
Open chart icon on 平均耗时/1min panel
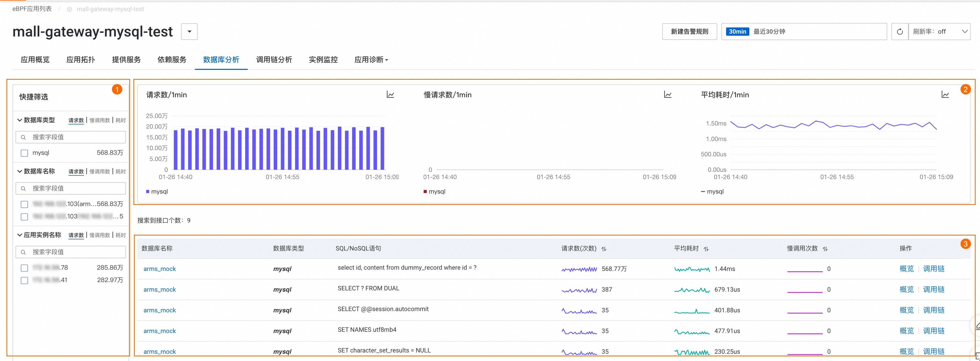[x=945, y=95]
